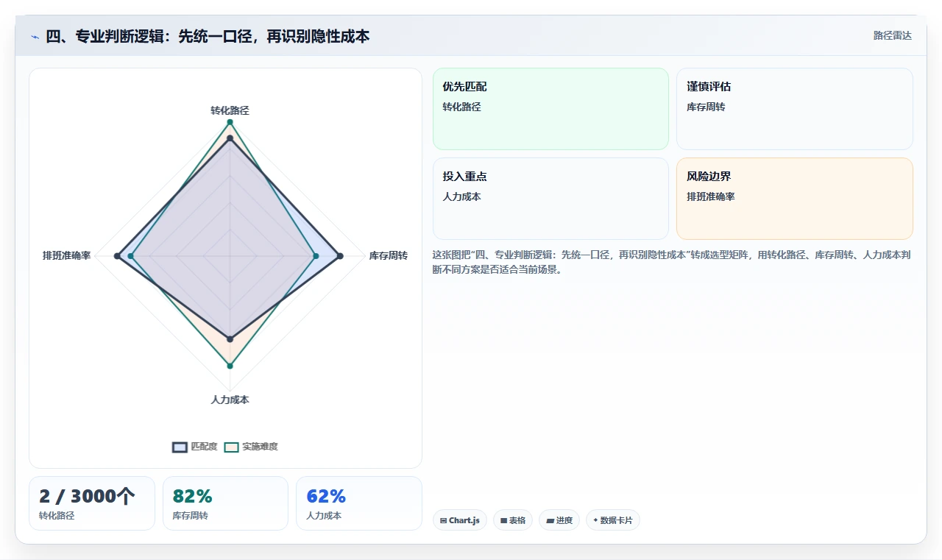
Task: Click the 表格 tag chip
Action: [513, 520]
